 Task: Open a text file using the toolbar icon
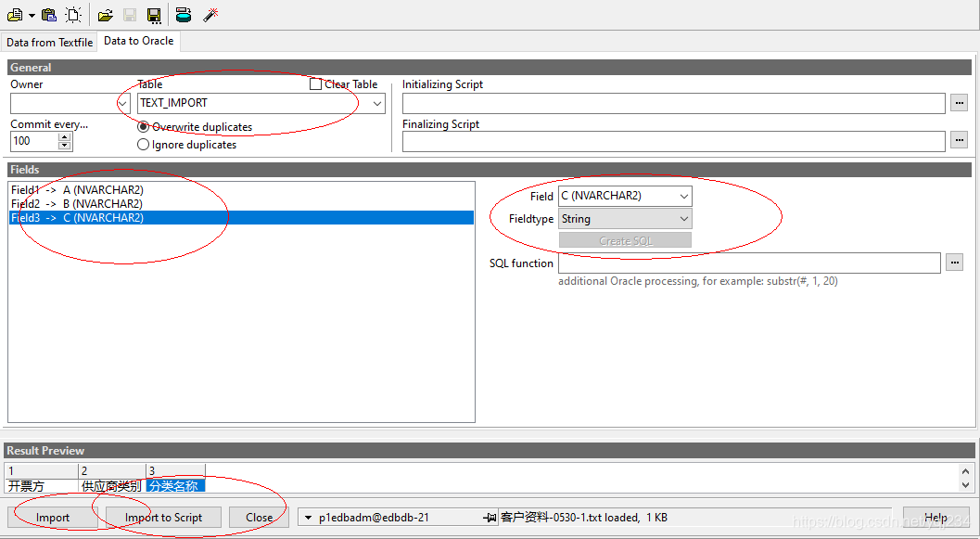tap(15, 14)
